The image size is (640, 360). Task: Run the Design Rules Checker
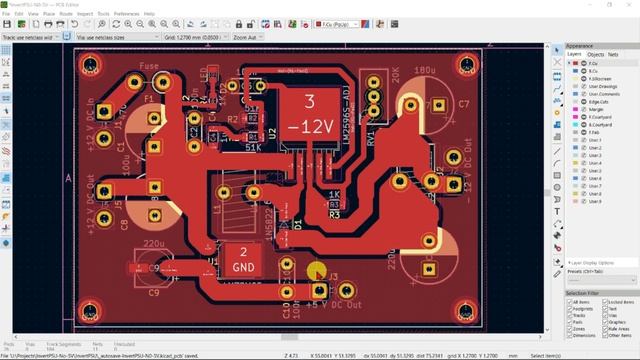(305, 24)
